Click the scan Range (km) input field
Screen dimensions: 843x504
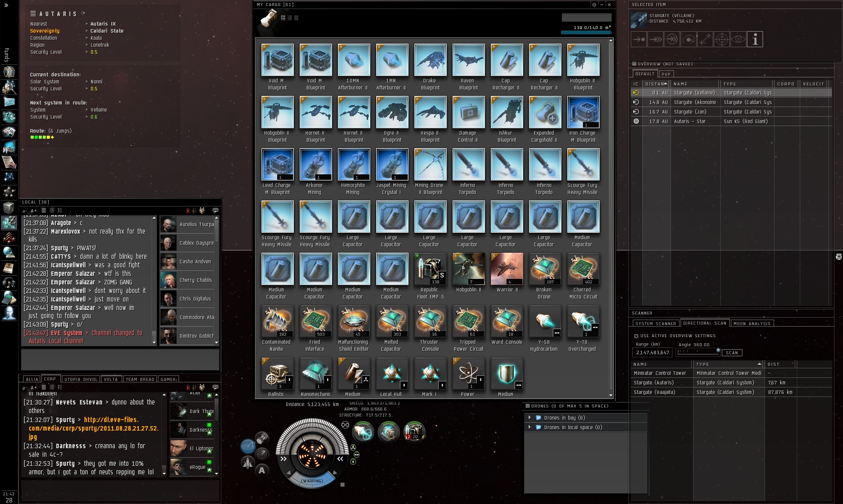(x=652, y=353)
